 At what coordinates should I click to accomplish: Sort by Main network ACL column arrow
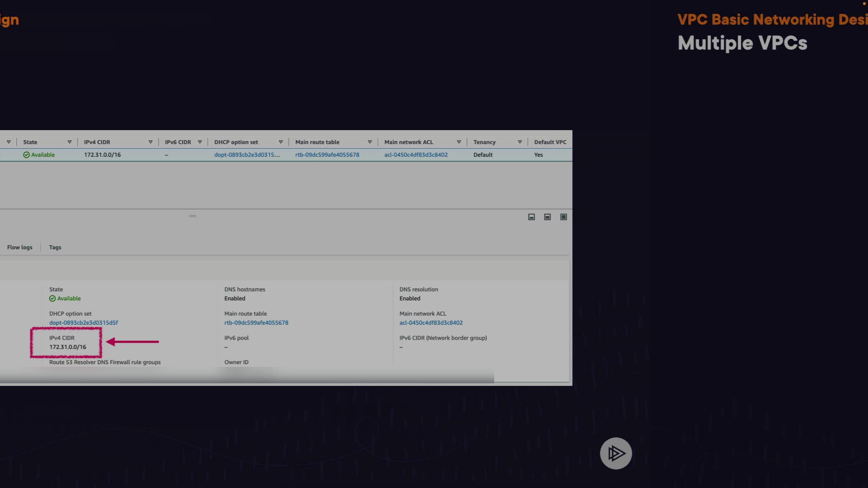459,142
